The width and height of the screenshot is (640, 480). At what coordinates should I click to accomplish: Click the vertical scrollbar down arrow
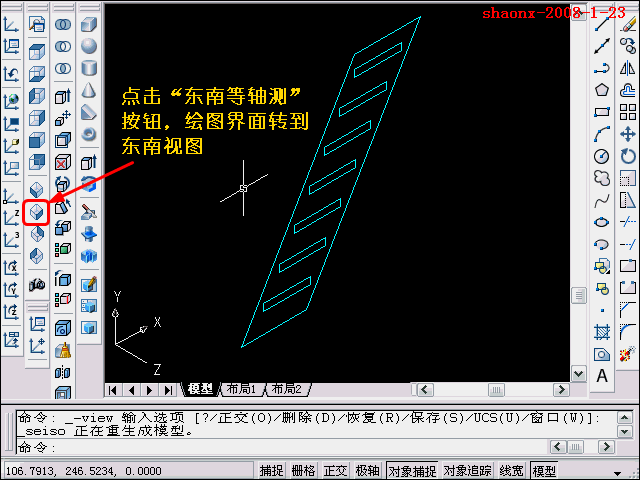coord(578,373)
